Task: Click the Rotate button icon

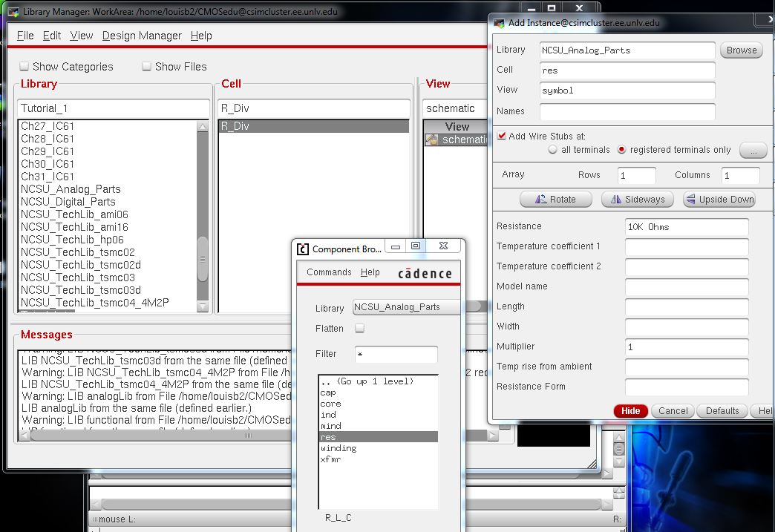Action: pyautogui.click(x=540, y=200)
